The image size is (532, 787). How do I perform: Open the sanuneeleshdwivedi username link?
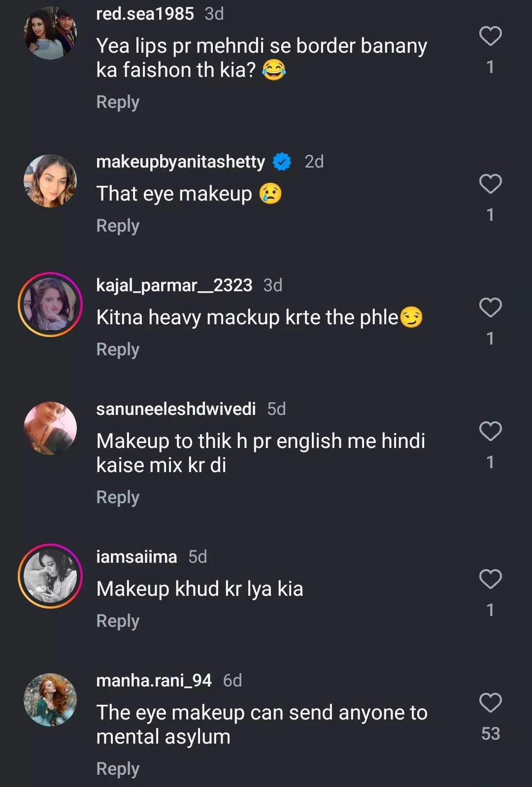coord(176,409)
